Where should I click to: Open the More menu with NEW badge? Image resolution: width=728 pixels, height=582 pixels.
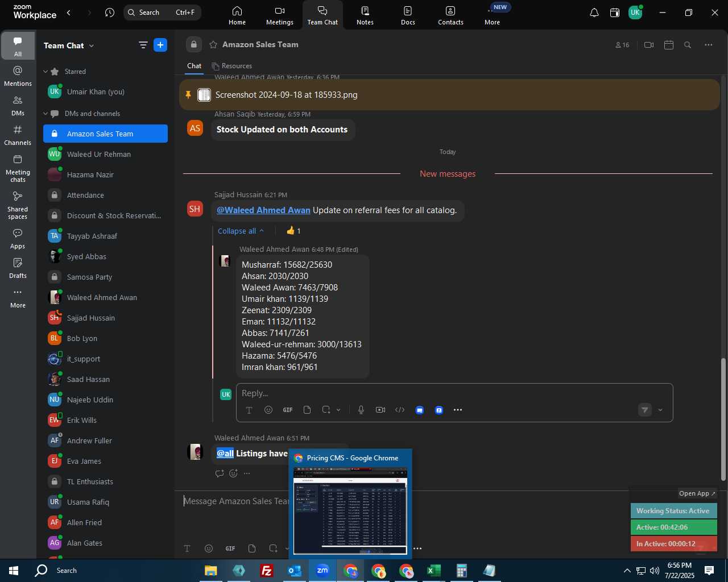tap(493, 15)
